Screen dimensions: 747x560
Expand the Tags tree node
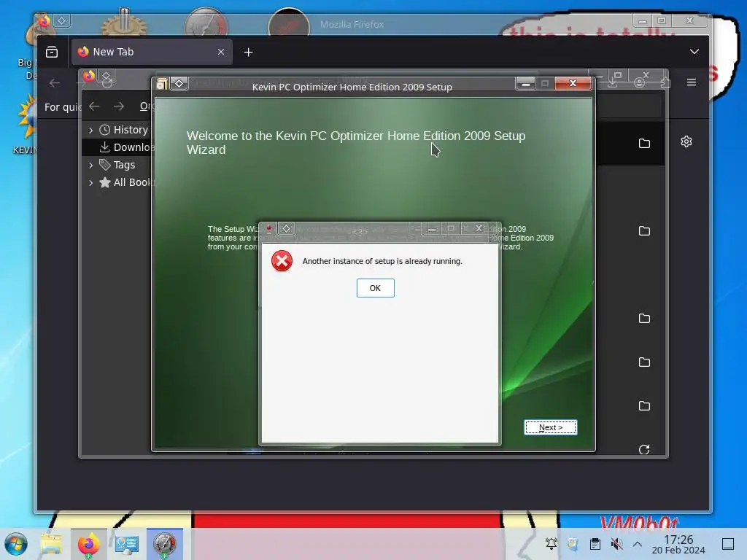pyautogui.click(x=90, y=166)
